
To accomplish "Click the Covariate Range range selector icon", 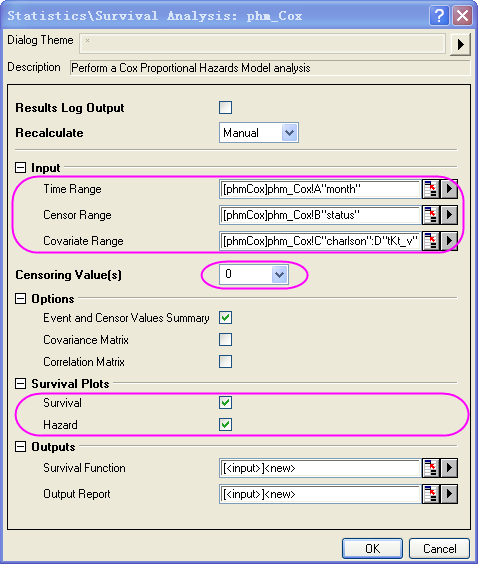I will (431, 241).
